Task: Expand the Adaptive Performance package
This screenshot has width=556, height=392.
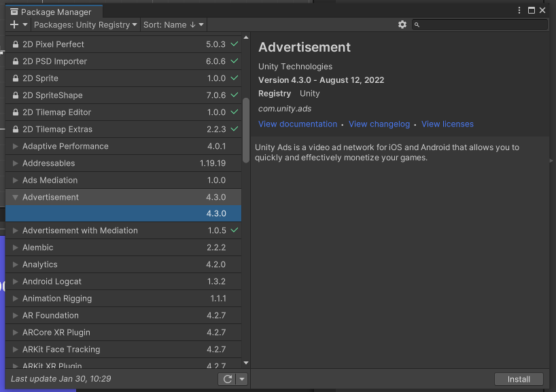Action: click(15, 146)
